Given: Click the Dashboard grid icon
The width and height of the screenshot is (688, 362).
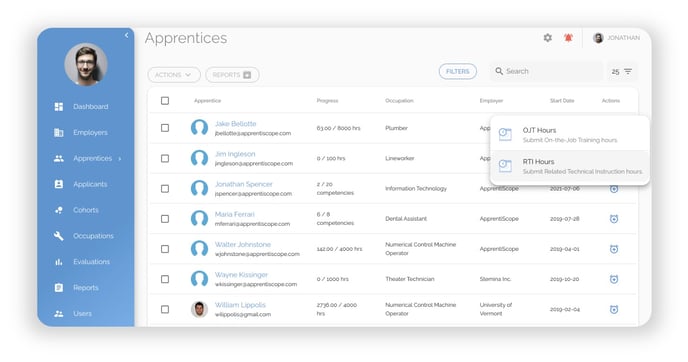Looking at the screenshot, I should coord(59,107).
